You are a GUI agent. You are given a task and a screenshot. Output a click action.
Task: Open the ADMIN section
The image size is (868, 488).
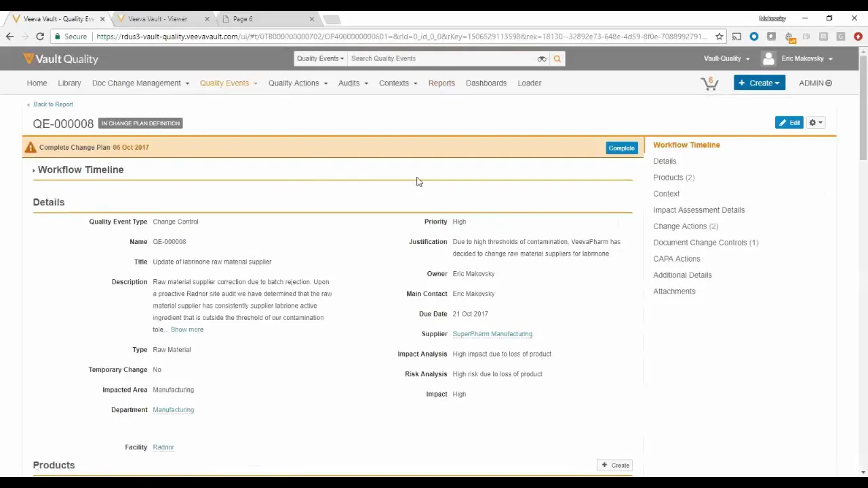(815, 83)
